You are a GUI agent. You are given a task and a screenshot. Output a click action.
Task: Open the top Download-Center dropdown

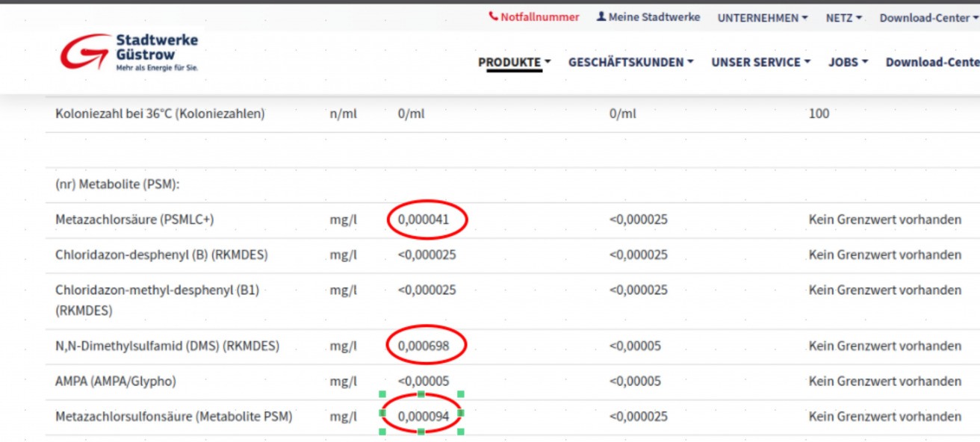coord(928,18)
